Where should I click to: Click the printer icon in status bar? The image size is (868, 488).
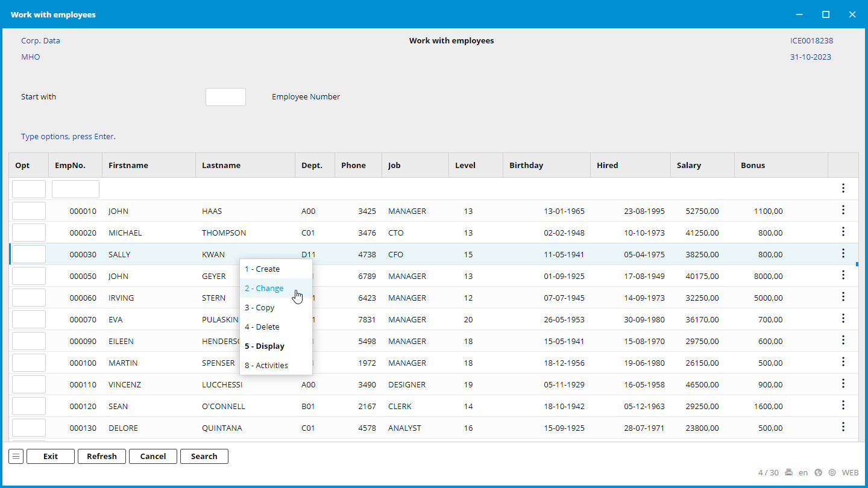click(x=788, y=473)
